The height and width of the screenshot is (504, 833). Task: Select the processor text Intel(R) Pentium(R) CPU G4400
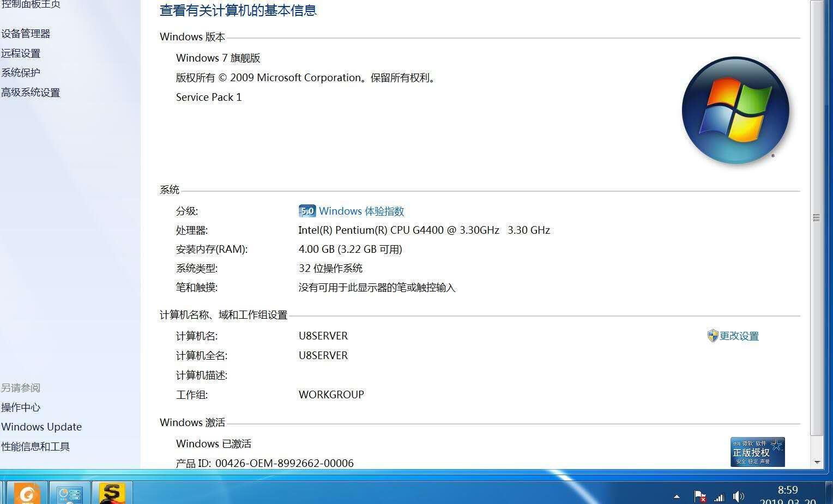click(x=371, y=230)
